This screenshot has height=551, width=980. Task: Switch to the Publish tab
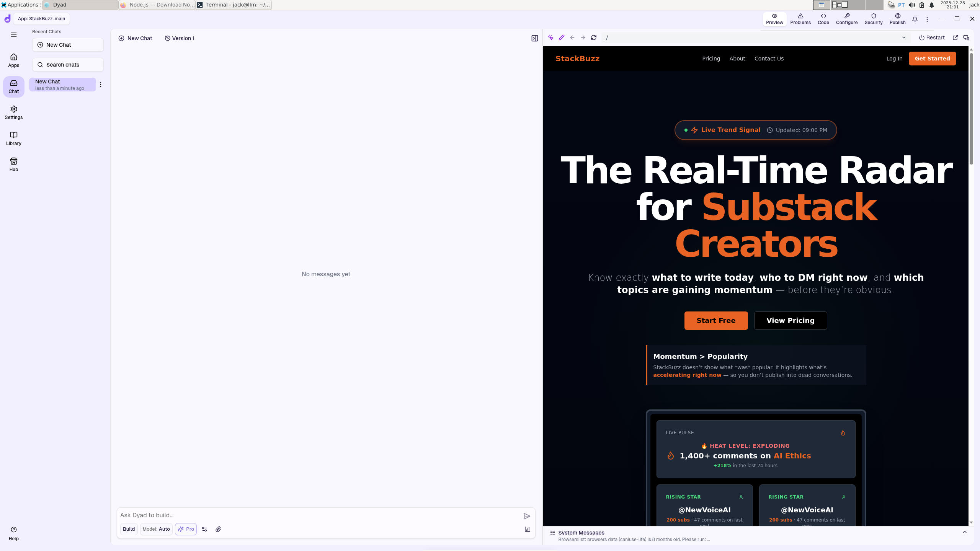[898, 19]
